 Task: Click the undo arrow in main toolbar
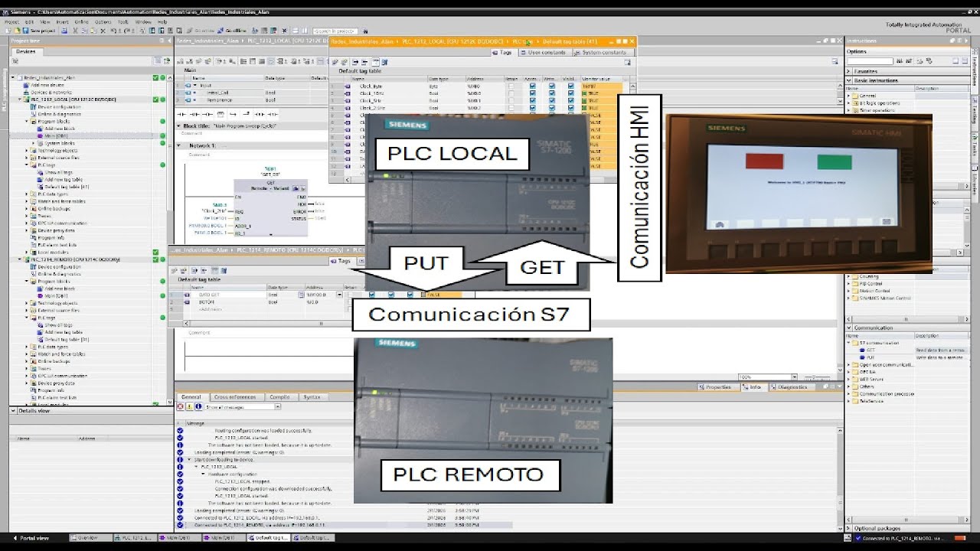click(113, 31)
